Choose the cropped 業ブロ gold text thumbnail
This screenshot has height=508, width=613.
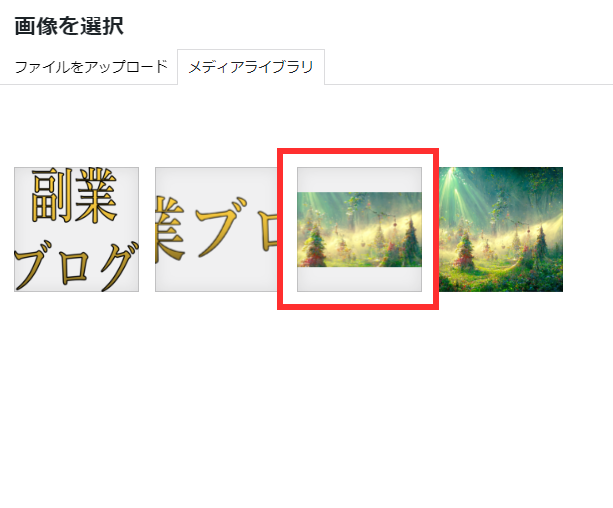pyautogui.click(x=217, y=230)
